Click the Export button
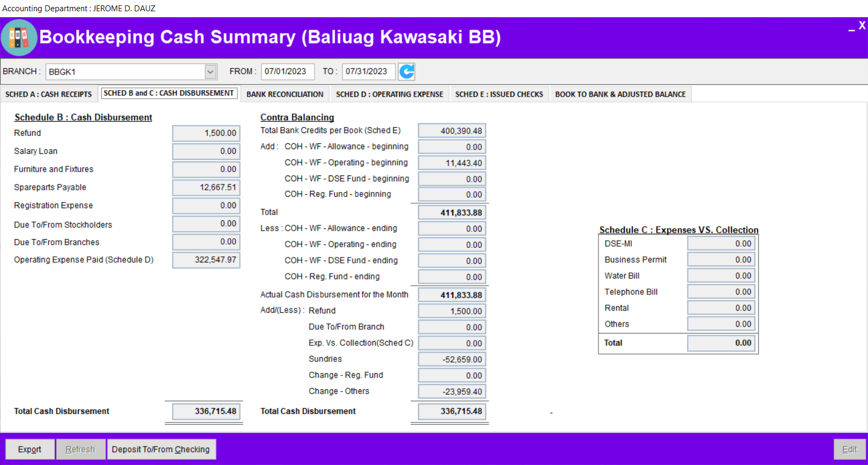 [x=30, y=449]
